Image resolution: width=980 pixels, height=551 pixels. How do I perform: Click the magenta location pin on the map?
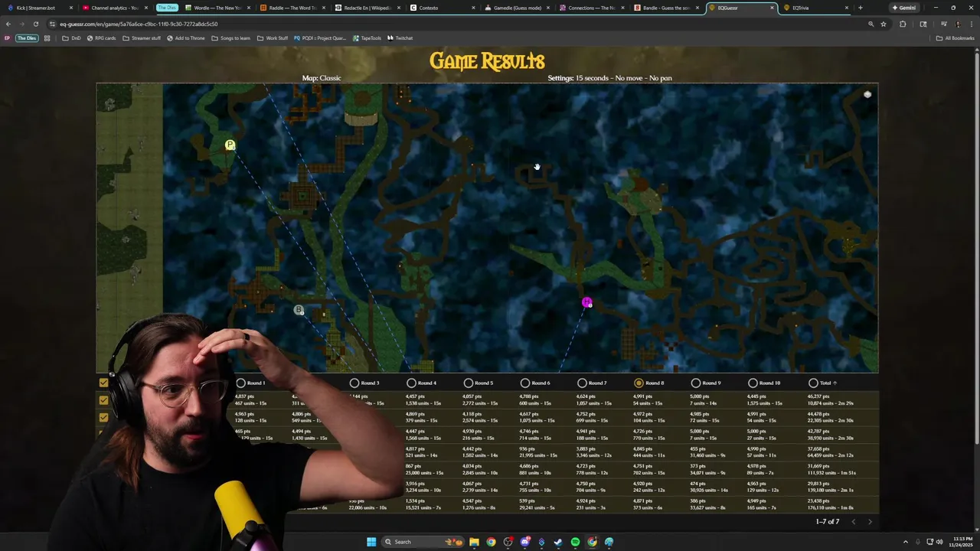[x=586, y=303]
